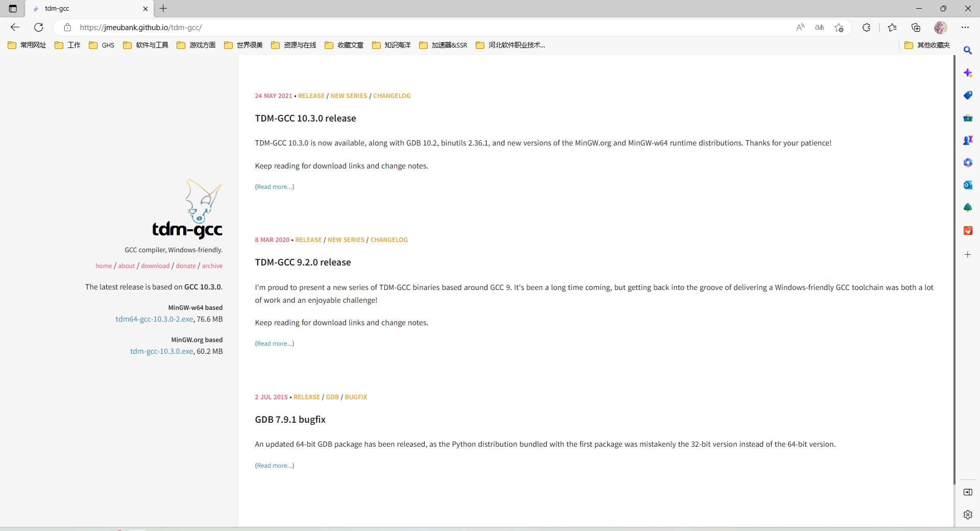This screenshot has height=531, width=980.
Task: Go back to the previous page
Action: [15, 28]
